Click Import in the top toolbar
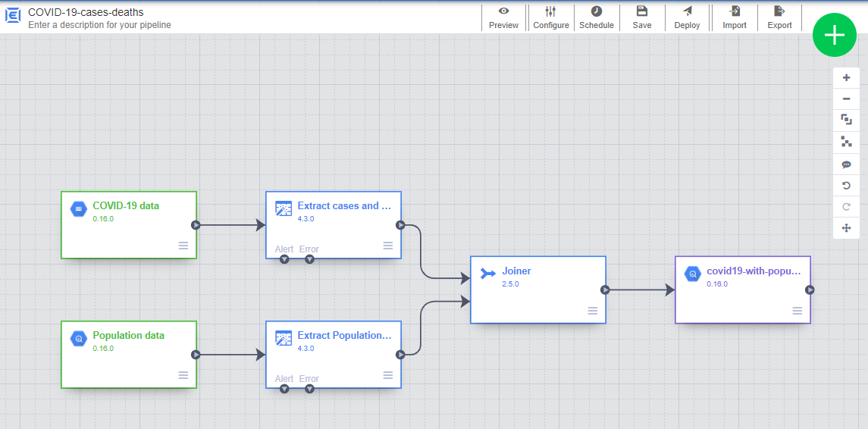868x429 pixels. (x=734, y=17)
